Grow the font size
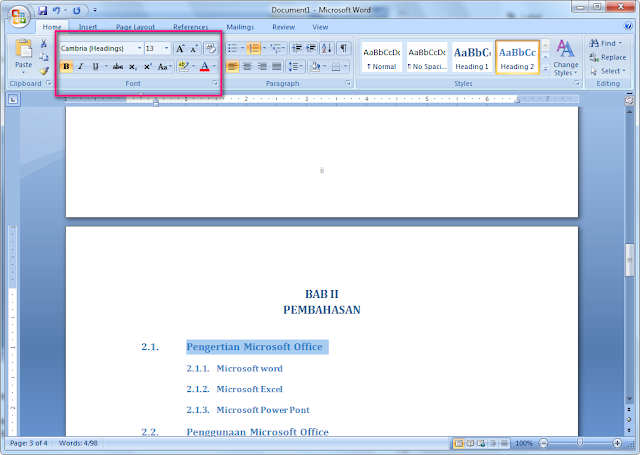Viewport: 640px width, 455px height. point(180,49)
